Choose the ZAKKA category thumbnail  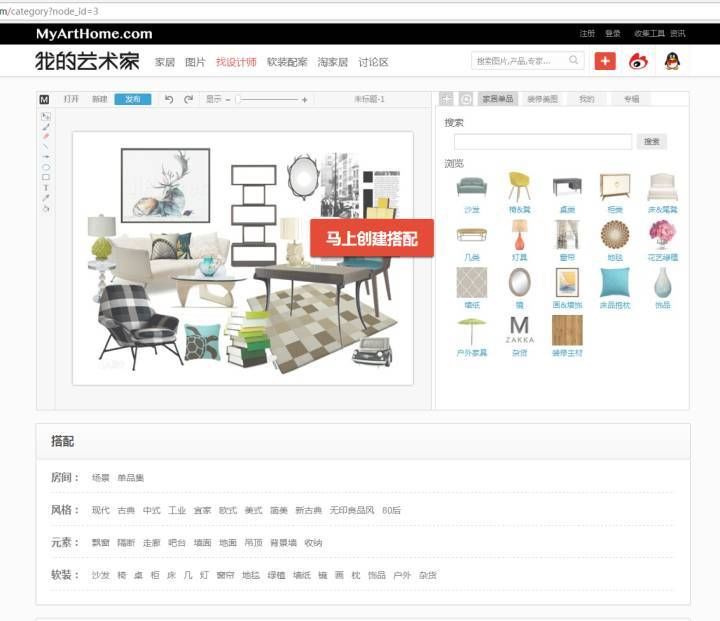point(519,330)
